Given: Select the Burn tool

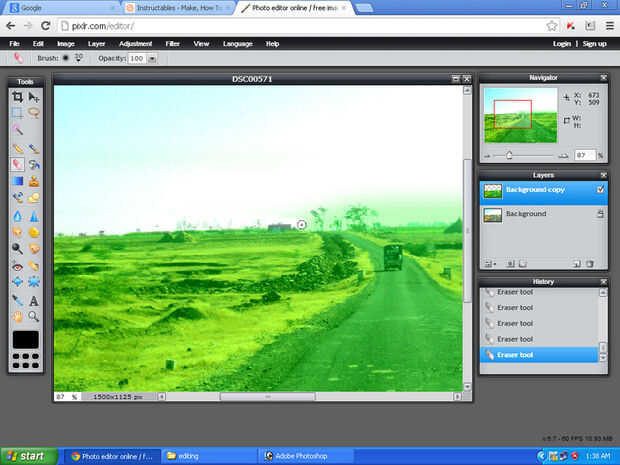Looking at the screenshot, I should [x=34, y=249].
